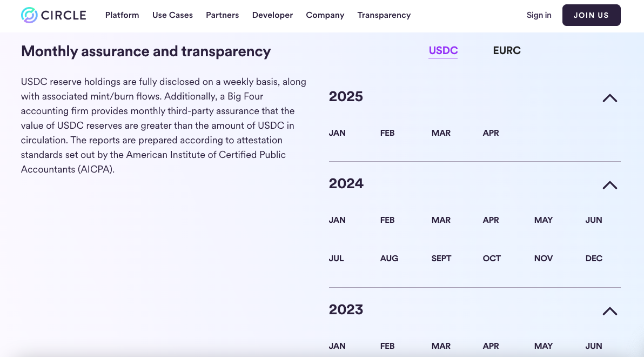Open the 2025 APR report

coord(491,133)
